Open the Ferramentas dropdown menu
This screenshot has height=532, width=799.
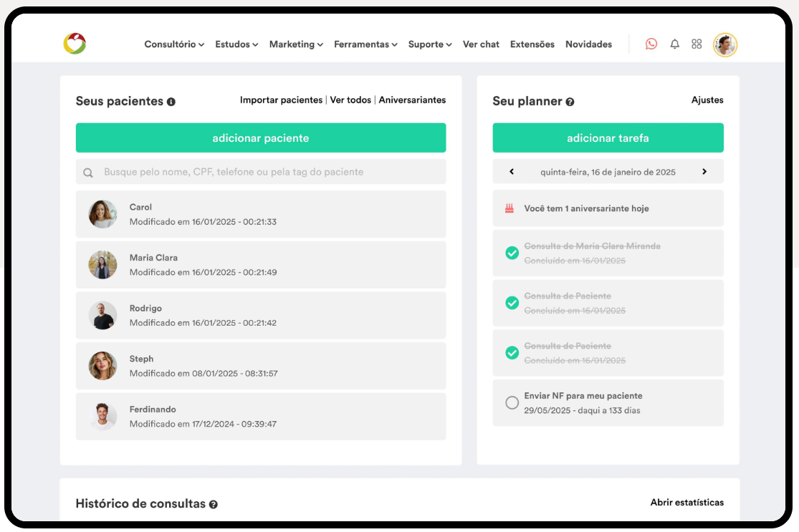(x=365, y=44)
